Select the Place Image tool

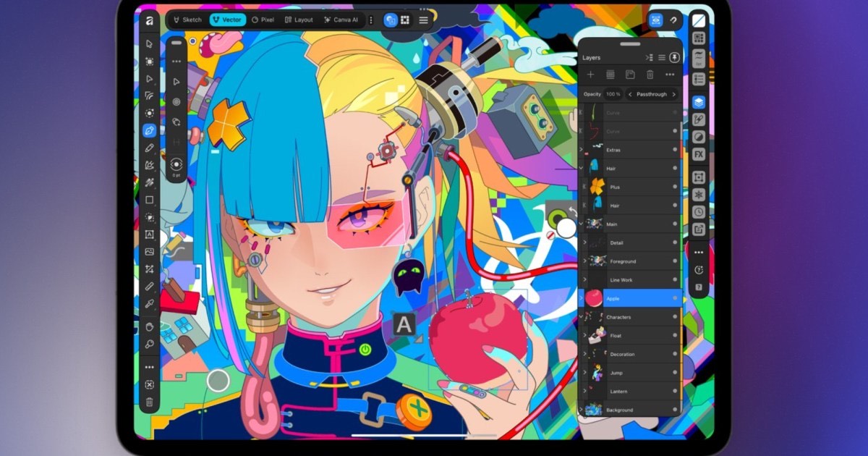[150, 252]
